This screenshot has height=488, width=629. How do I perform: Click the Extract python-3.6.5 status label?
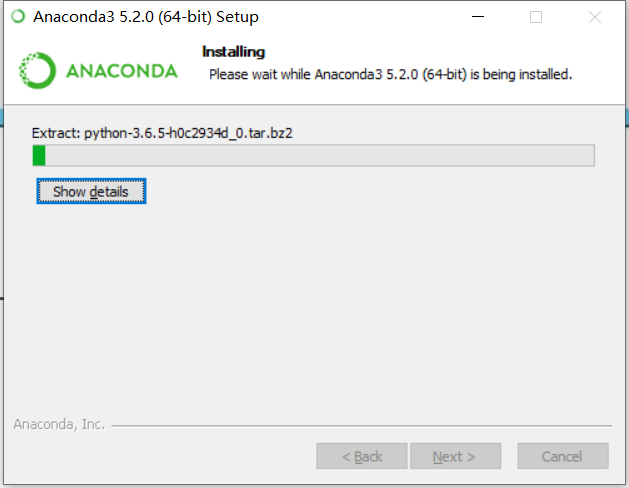tap(162, 133)
